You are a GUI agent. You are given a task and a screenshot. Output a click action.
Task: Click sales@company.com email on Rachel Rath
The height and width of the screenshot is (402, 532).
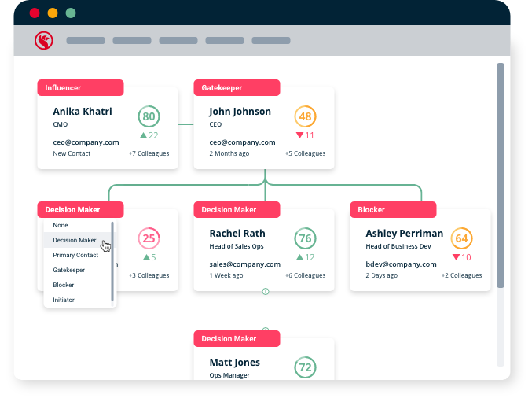(x=244, y=264)
